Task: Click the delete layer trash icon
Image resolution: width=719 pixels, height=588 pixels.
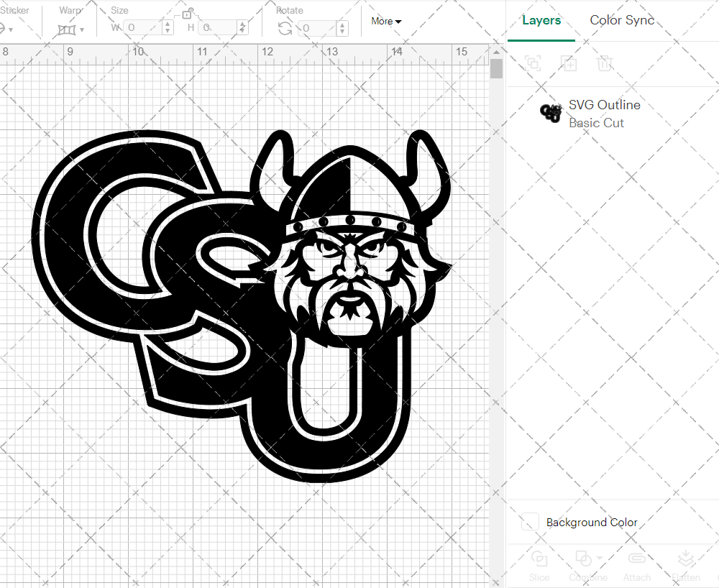Action: (x=605, y=63)
